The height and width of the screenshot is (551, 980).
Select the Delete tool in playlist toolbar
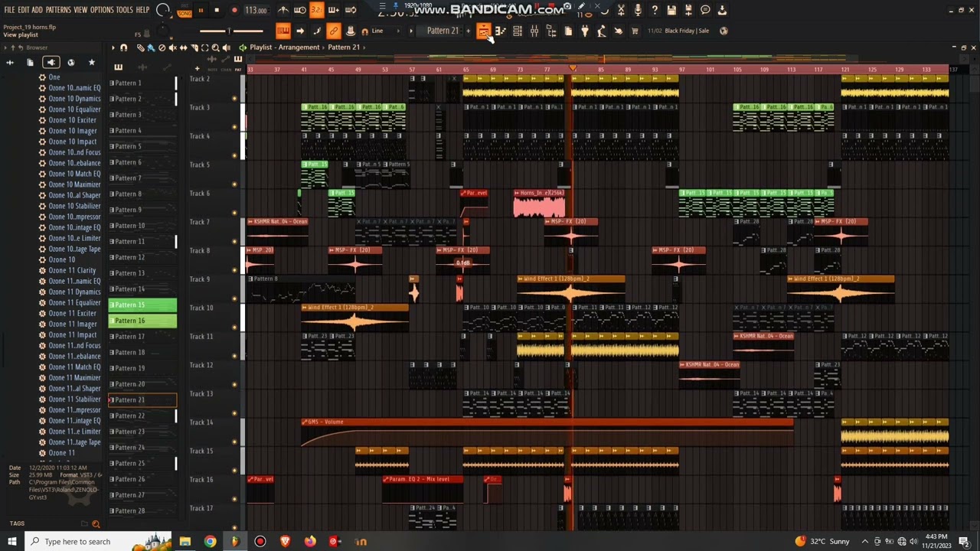(162, 47)
